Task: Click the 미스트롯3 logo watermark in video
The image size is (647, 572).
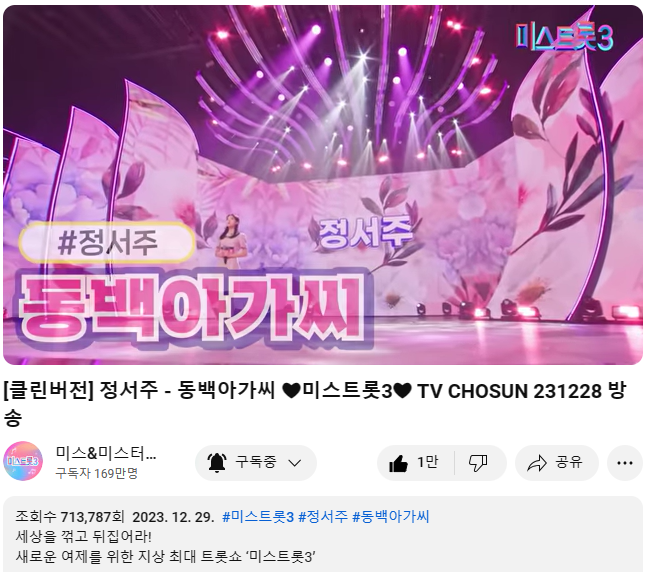Action: click(x=564, y=38)
